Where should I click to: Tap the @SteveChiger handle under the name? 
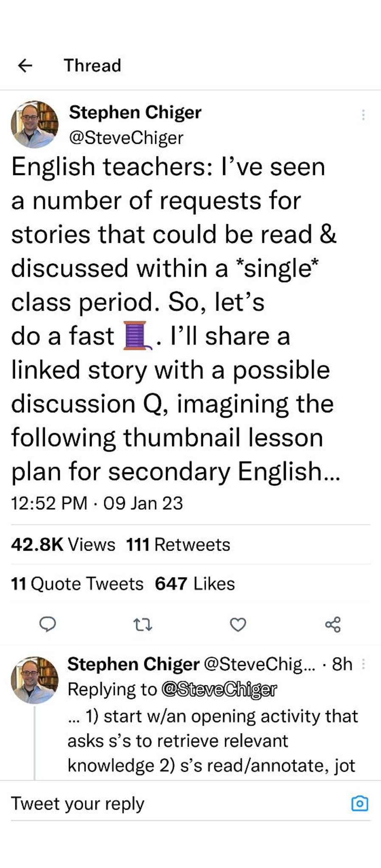pyautogui.click(x=126, y=138)
